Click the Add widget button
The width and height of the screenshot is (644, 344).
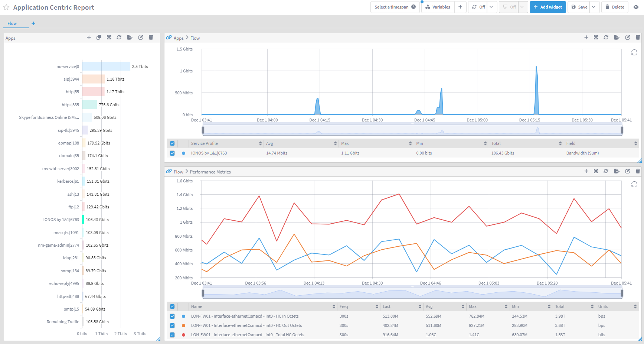[547, 7]
